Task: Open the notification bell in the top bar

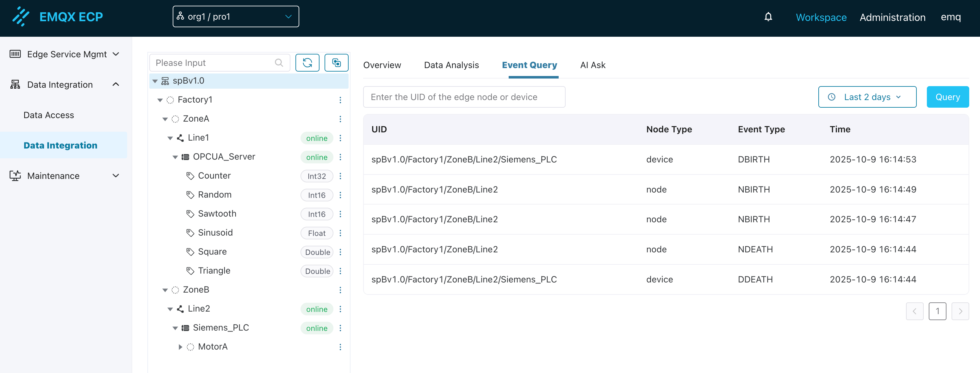Action: [x=768, y=17]
